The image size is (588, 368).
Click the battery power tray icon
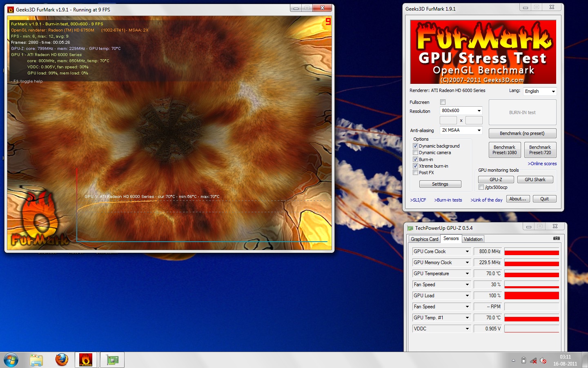(x=523, y=361)
